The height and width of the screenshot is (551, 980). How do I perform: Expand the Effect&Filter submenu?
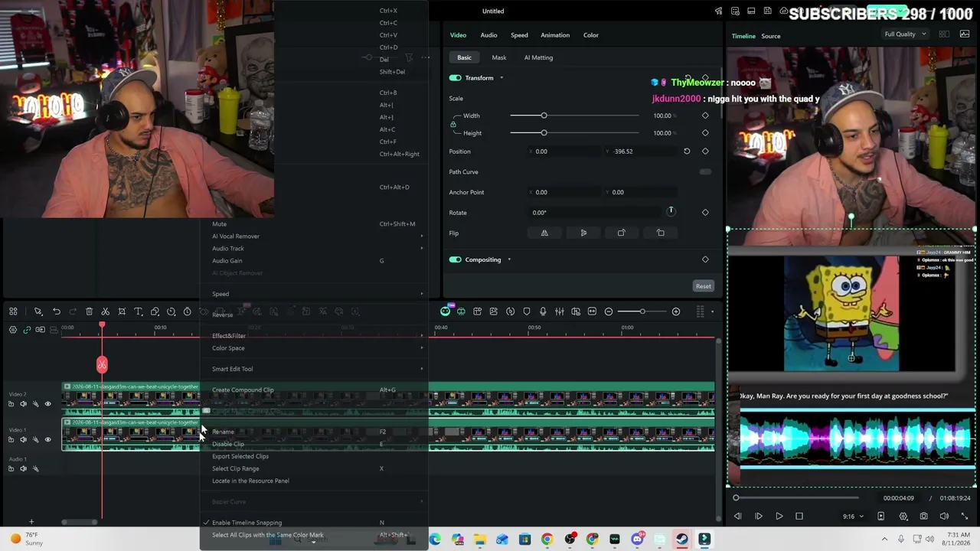[314, 336]
